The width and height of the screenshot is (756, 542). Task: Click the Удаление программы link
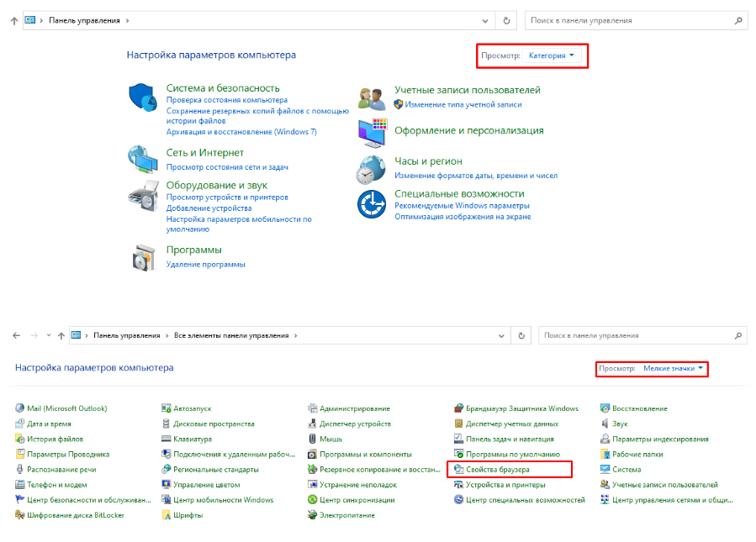click(205, 264)
